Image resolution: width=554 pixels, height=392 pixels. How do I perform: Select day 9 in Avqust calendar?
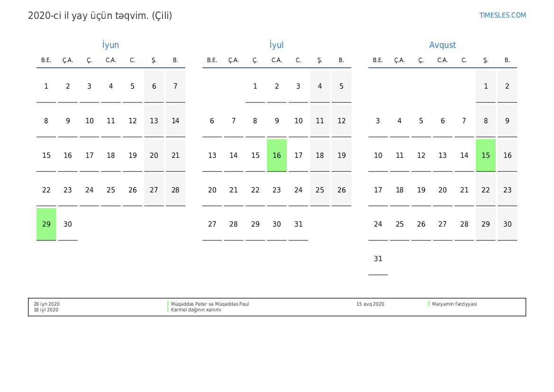click(508, 121)
